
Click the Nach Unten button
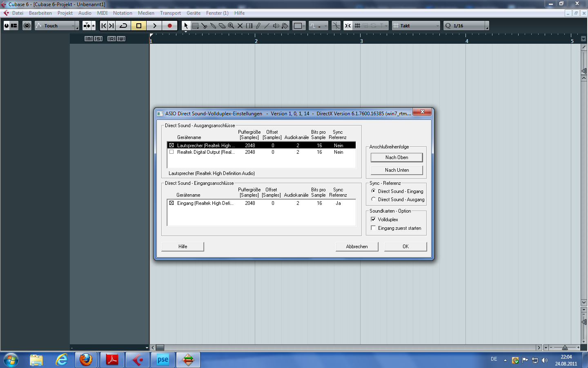[396, 170]
